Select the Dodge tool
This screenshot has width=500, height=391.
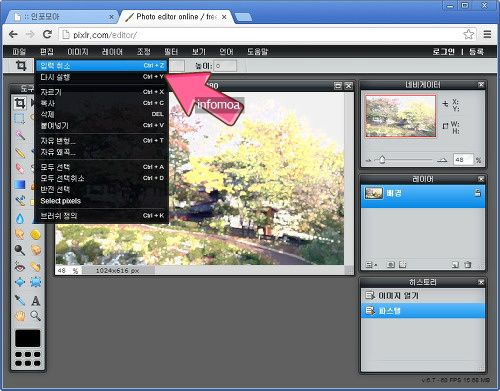tap(20, 250)
